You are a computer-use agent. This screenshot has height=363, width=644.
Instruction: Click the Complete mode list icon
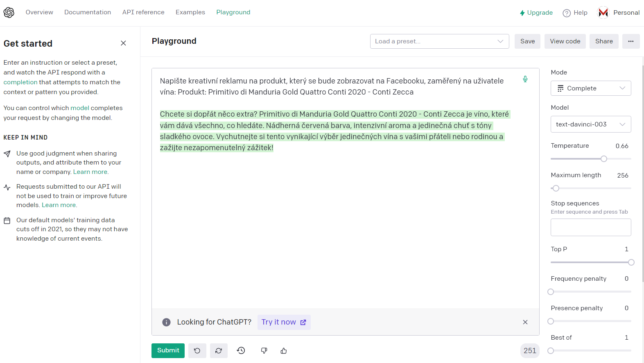pyautogui.click(x=560, y=88)
